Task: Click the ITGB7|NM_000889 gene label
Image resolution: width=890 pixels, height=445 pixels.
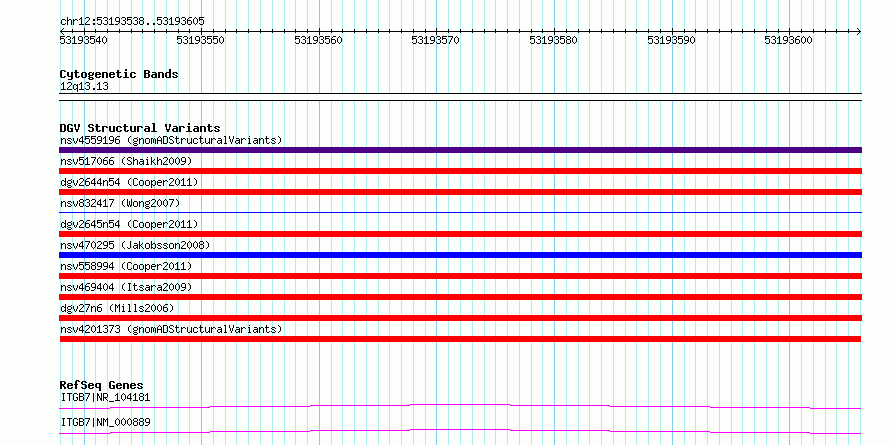Action: pos(105,422)
